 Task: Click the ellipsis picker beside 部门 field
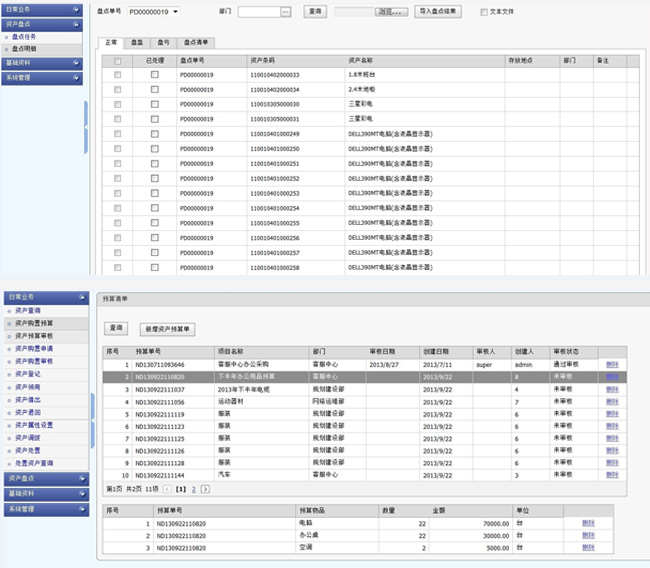point(285,12)
